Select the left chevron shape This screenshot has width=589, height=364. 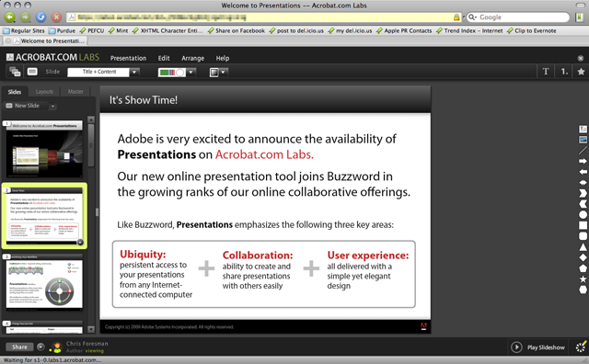coord(583,204)
